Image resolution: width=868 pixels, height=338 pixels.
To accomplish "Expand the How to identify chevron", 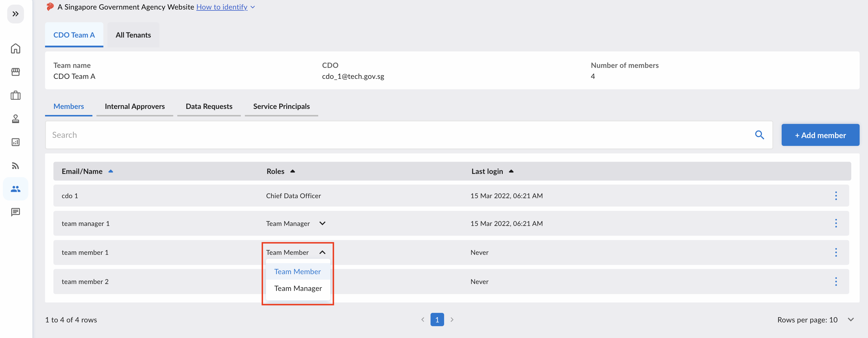I will click(x=253, y=7).
